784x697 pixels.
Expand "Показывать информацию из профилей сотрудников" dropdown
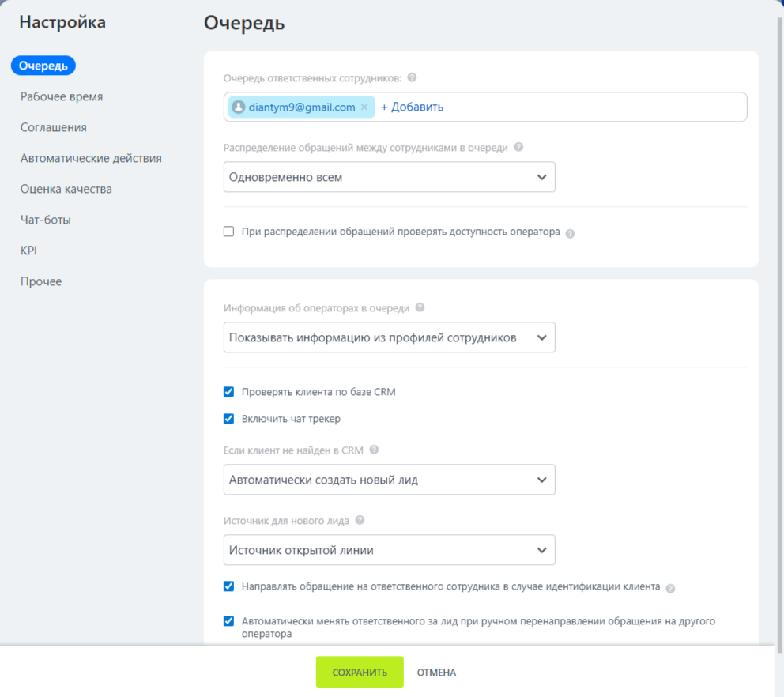(x=389, y=337)
